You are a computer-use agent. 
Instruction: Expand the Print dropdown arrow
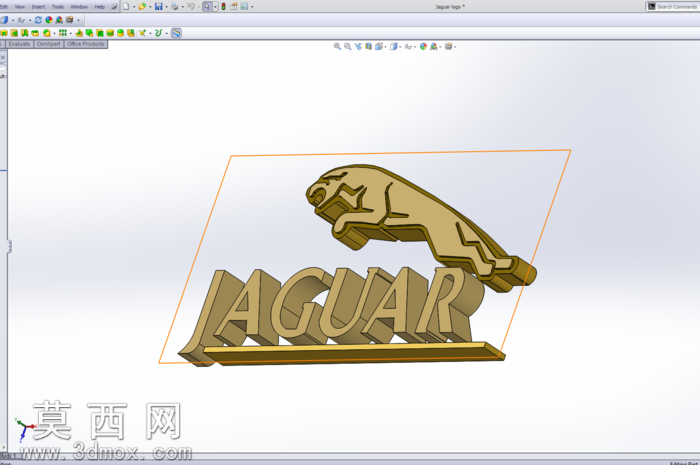183,7
